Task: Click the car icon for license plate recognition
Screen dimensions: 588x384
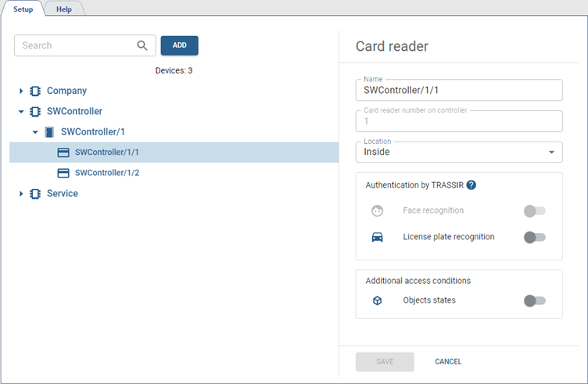Action: [378, 237]
